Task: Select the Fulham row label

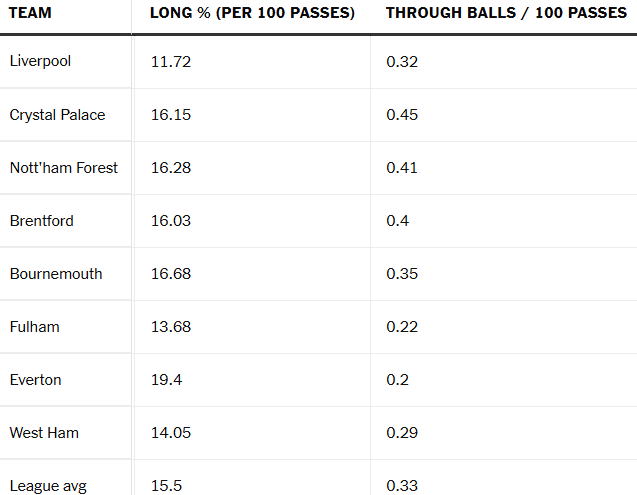Action: pos(34,327)
